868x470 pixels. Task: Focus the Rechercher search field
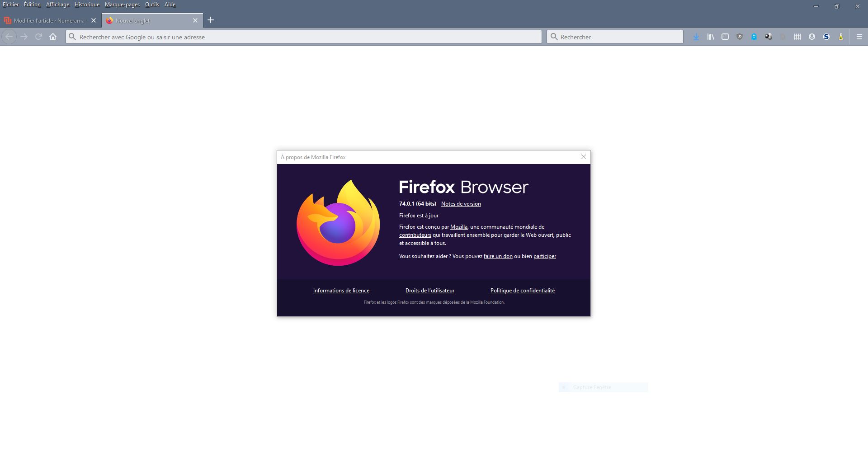click(615, 37)
